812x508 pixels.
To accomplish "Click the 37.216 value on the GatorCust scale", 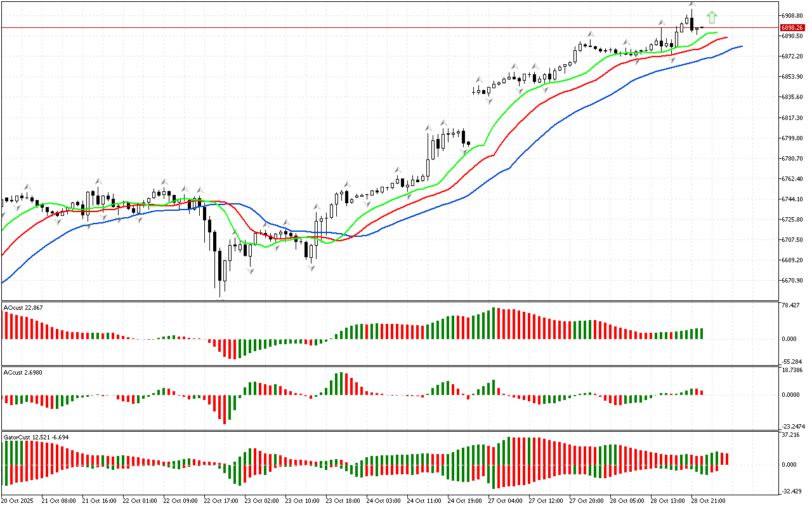I will click(x=790, y=435).
